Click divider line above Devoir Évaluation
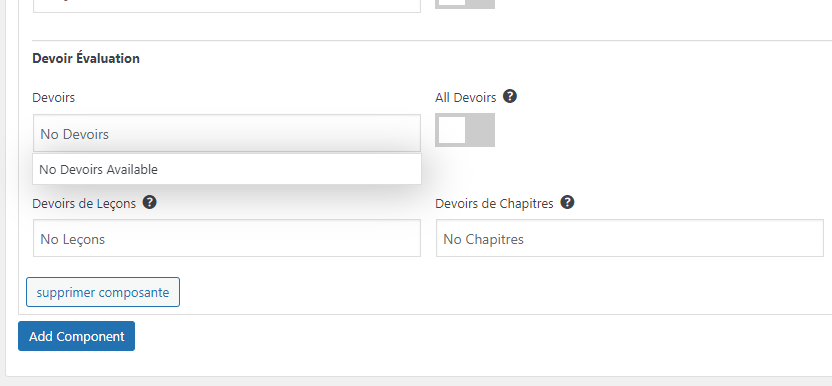 432,40
